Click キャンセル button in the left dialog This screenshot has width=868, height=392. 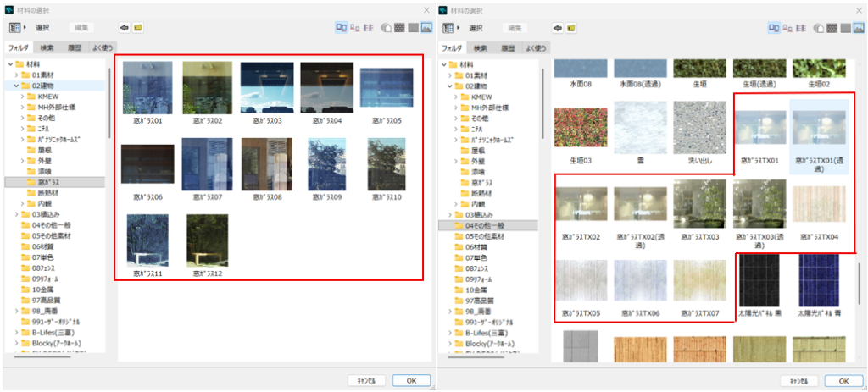[x=366, y=381]
